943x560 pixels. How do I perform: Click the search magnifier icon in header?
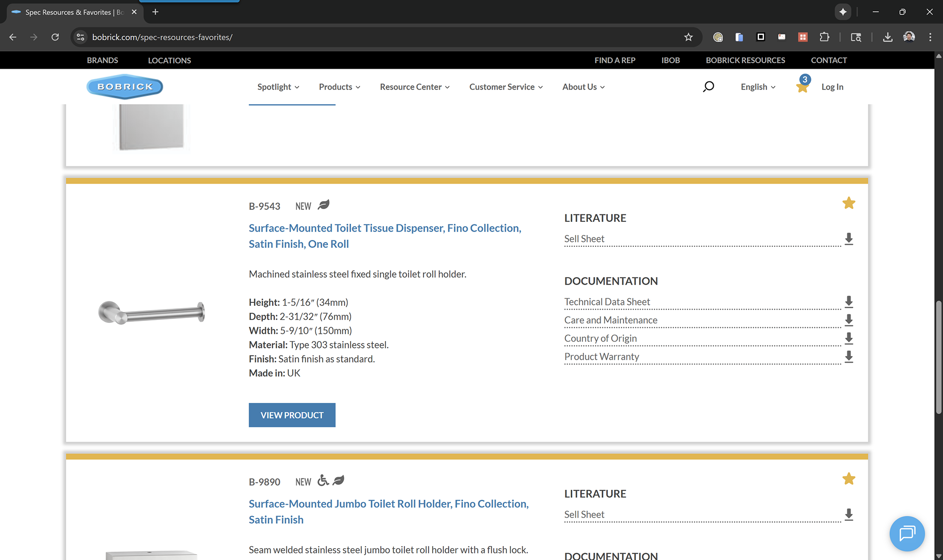[x=708, y=87]
